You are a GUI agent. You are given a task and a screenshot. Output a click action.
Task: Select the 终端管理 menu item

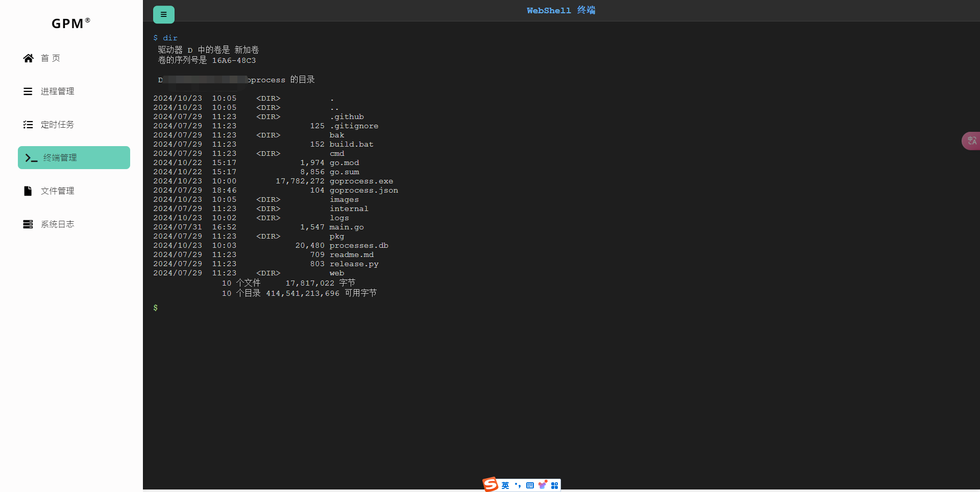[x=74, y=158]
